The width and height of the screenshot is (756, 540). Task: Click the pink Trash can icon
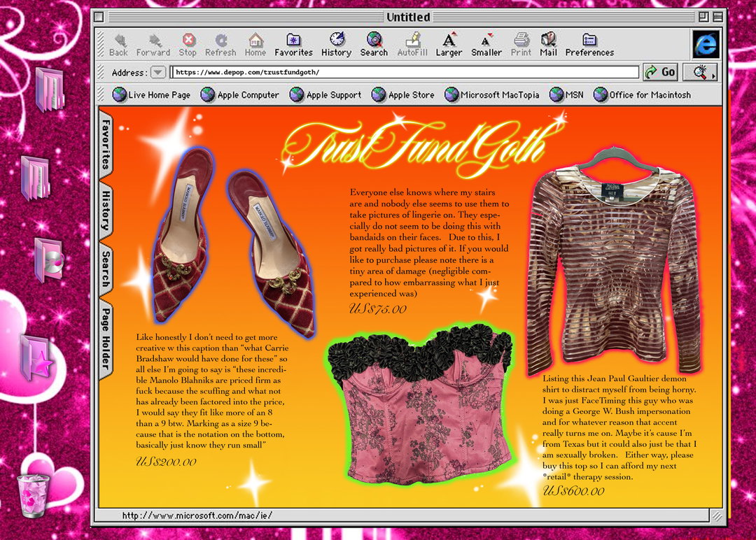[33, 495]
